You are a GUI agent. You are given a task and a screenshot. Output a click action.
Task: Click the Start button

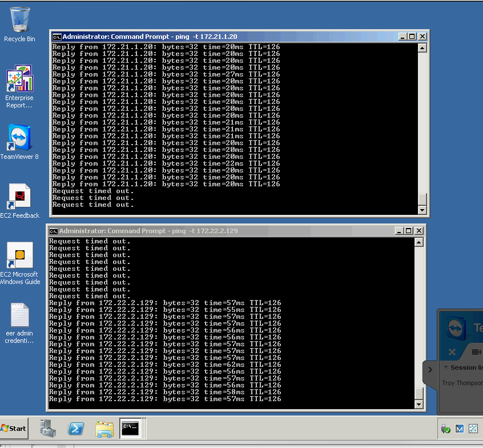point(14,428)
